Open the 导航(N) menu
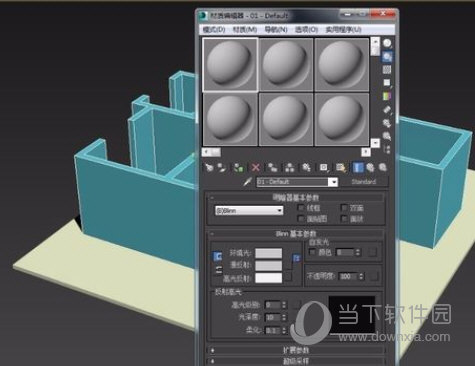 [276, 30]
